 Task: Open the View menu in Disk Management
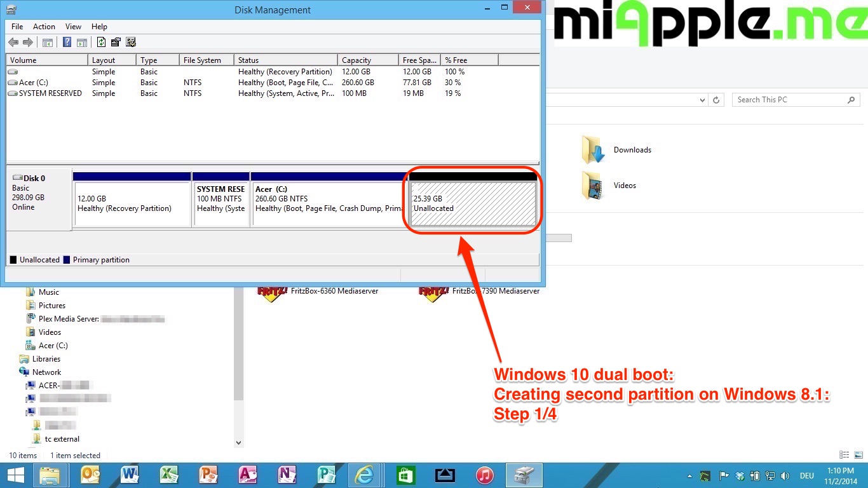point(73,27)
